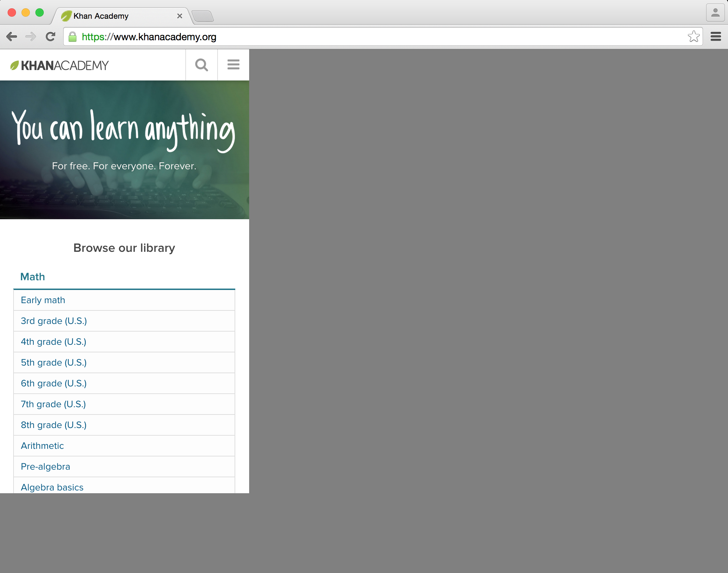Viewport: 728px width, 573px height.
Task: Open the Early math link
Action: coord(43,300)
